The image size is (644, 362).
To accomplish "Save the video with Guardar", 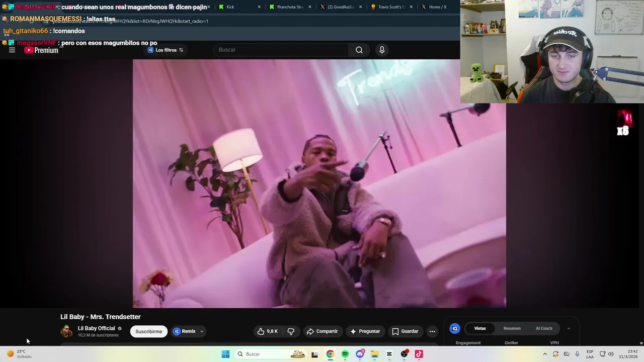I will point(406,331).
